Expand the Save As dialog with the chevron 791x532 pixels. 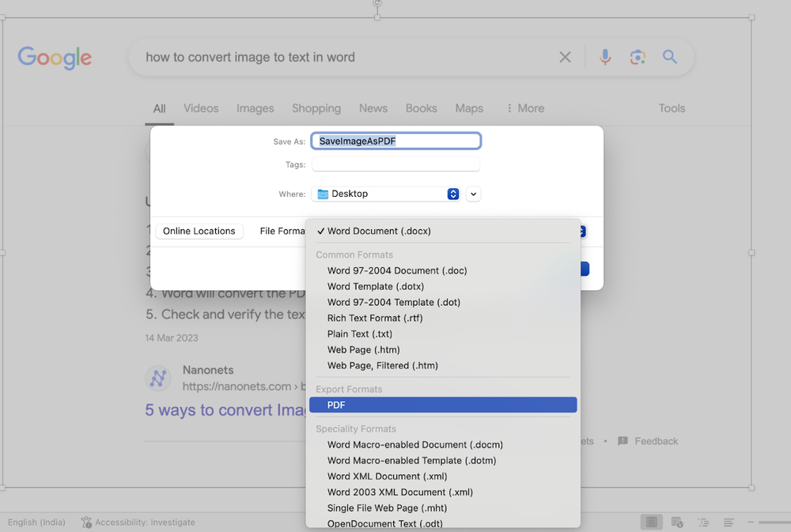point(473,194)
